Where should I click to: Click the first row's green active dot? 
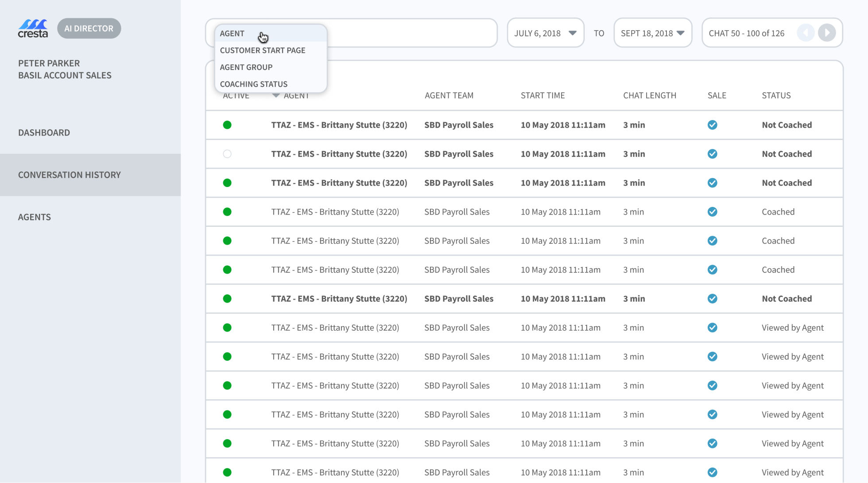point(227,125)
